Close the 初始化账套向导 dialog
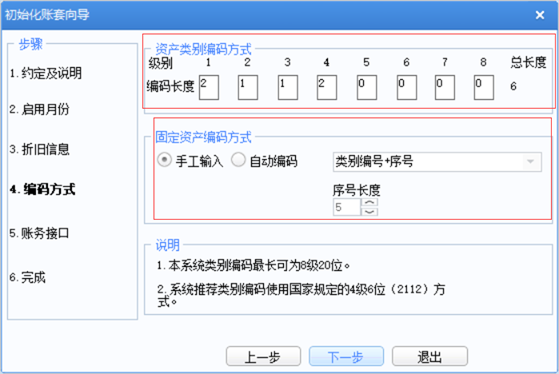 pyautogui.click(x=540, y=15)
